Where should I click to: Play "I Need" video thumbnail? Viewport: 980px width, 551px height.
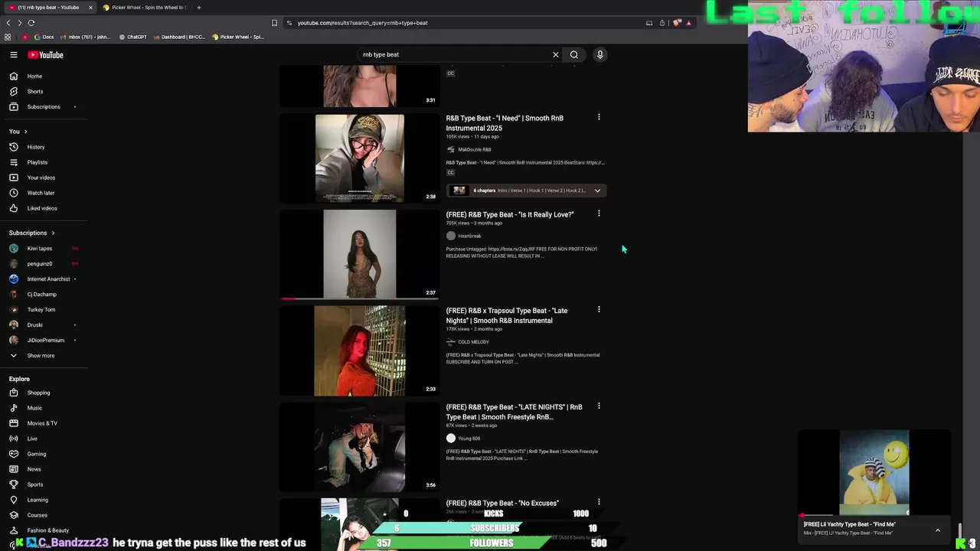[360, 158]
